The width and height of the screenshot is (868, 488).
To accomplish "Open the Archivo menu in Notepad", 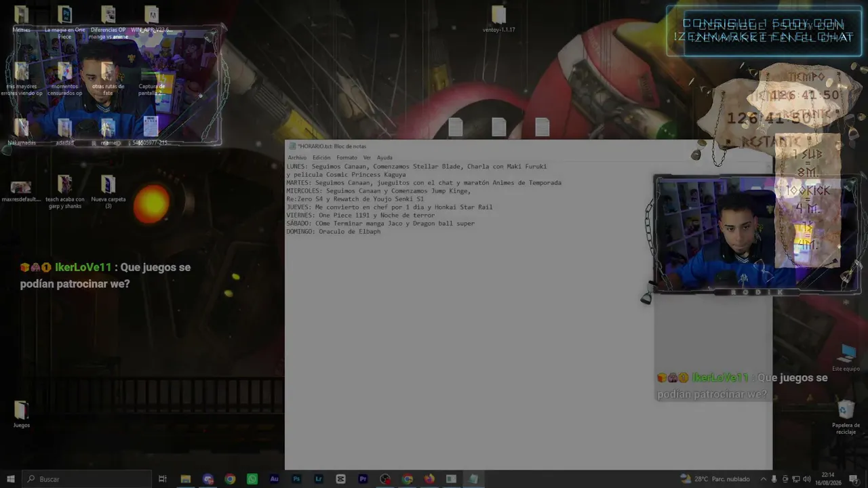I will [x=297, y=158].
